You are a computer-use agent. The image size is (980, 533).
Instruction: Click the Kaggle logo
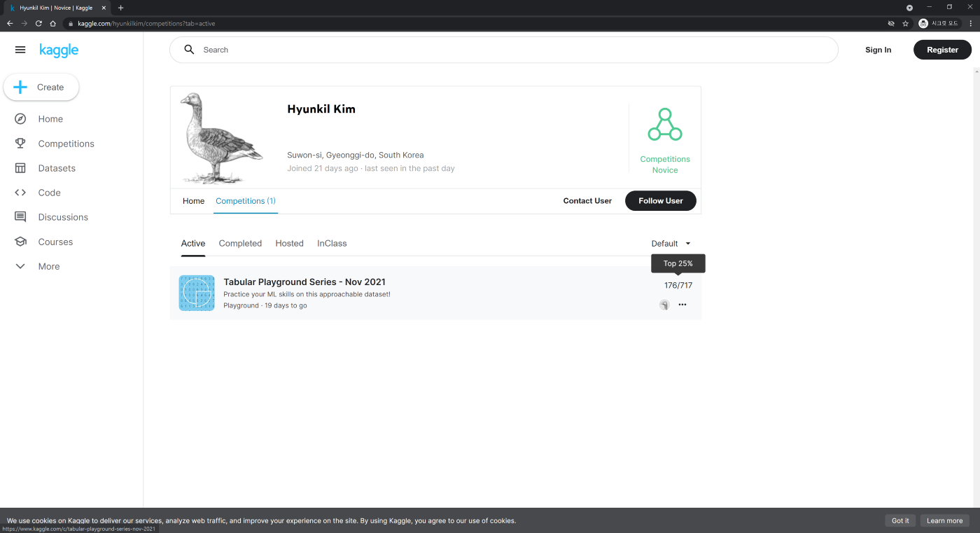(x=59, y=50)
